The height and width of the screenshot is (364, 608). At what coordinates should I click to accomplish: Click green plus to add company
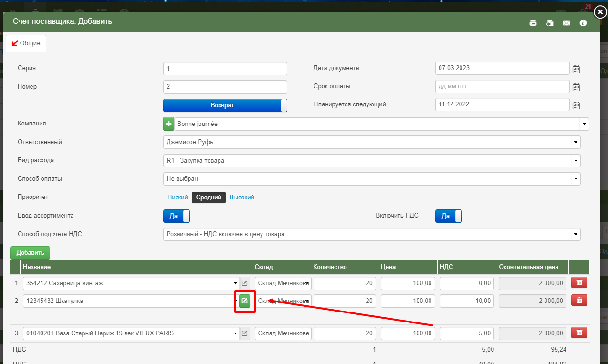(x=169, y=124)
